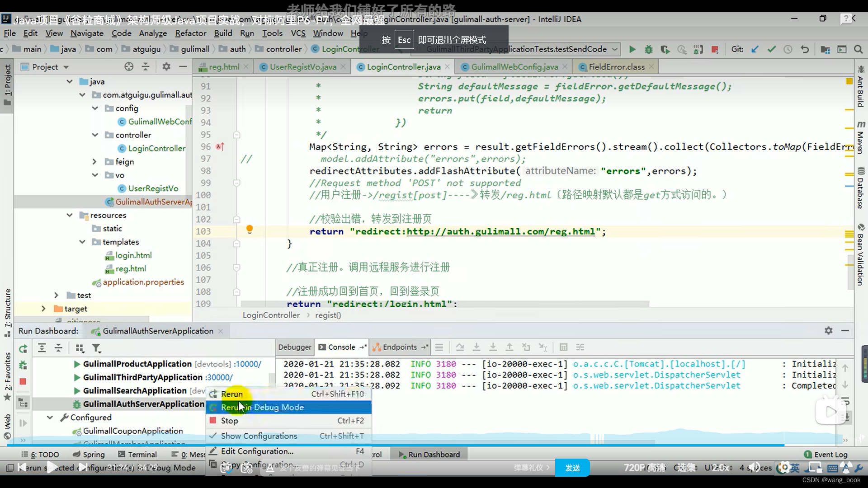
Task: Locate current file in Project panel
Action: [x=129, y=67]
